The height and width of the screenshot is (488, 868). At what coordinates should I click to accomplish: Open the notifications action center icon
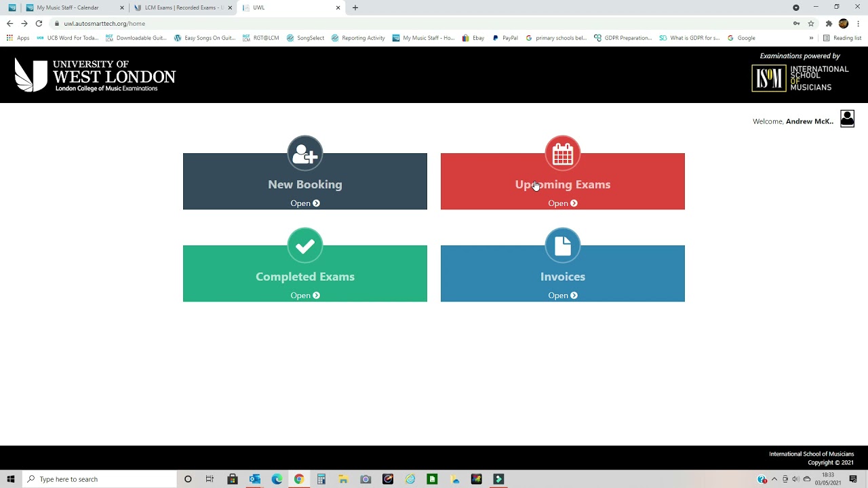coord(853,479)
